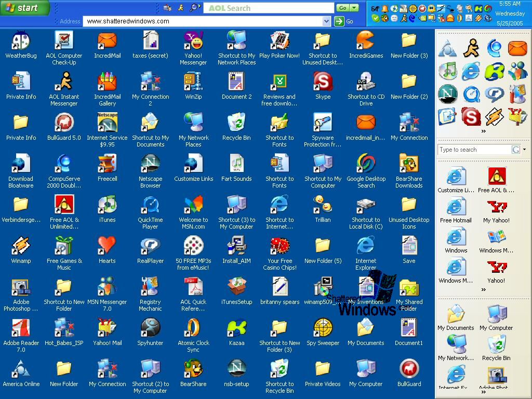
Task: Open the Skype desktop icon
Action: (323, 86)
